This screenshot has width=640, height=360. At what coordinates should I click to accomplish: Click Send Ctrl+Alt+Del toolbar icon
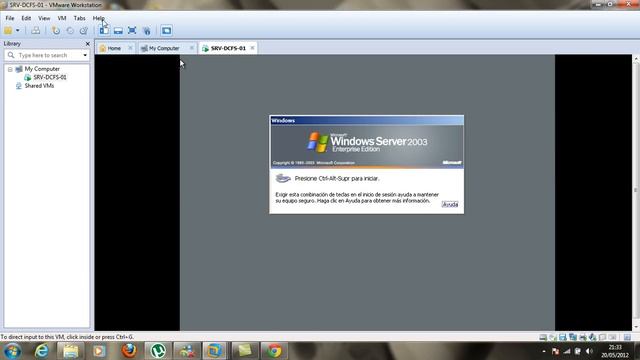36,31
